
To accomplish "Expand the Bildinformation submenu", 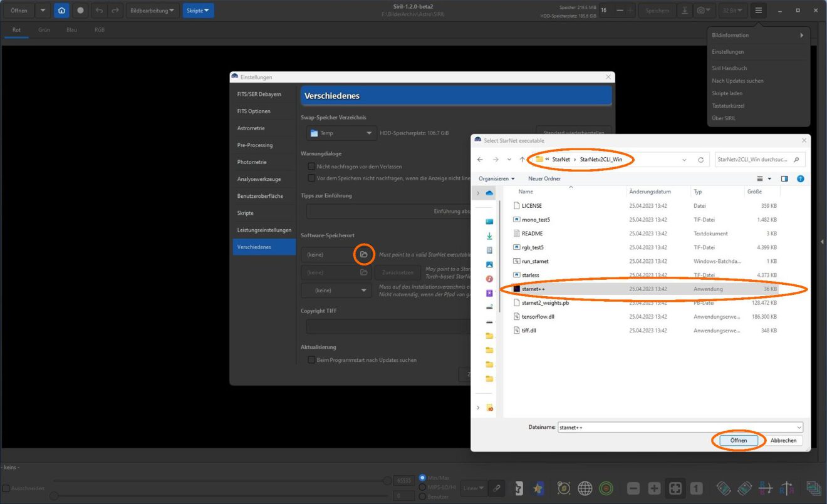I will [x=758, y=36].
